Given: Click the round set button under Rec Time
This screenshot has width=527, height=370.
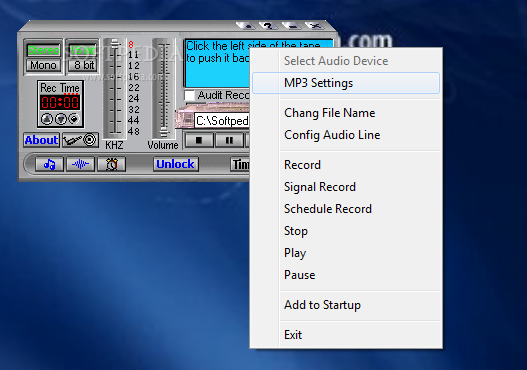Looking at the screenshot, I should [x=74, y=119].
